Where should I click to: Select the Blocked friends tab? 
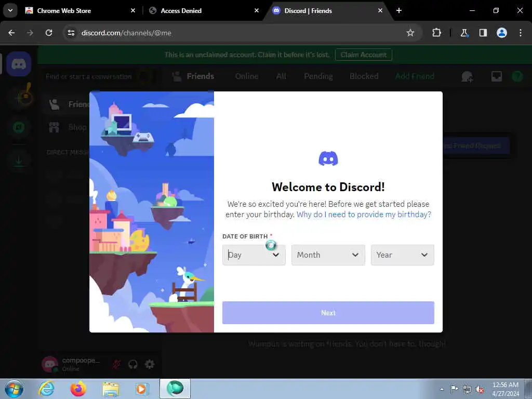pos(364,76)
